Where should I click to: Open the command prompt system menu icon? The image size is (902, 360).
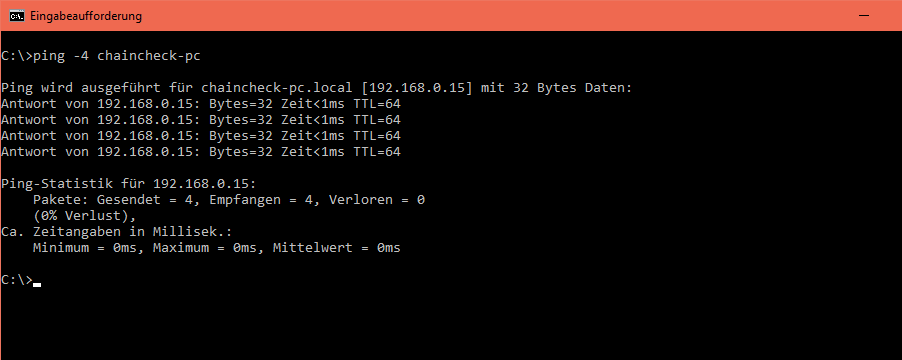coord(16,16)
